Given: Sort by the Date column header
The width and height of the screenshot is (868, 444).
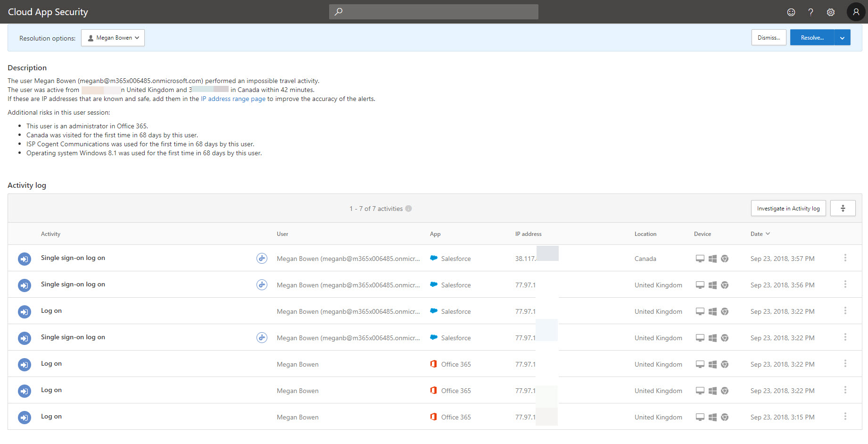Looking at the screenshot, I should pos(760,234).
